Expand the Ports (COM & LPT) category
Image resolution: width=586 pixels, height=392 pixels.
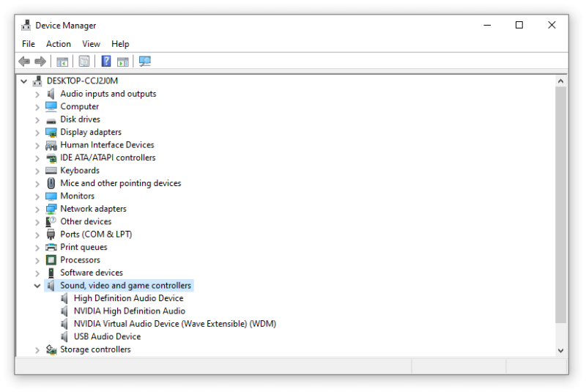click(37, 234)
